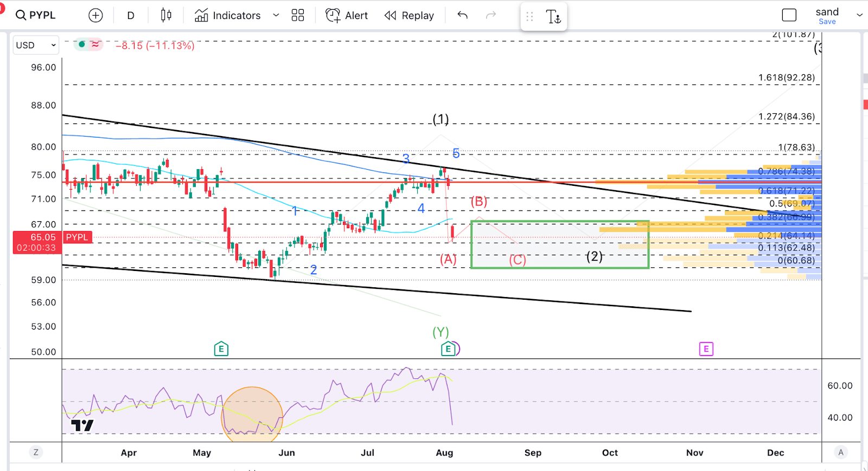Click the Fibonacci 0.618(71.22) label

[x=787, y=191]
